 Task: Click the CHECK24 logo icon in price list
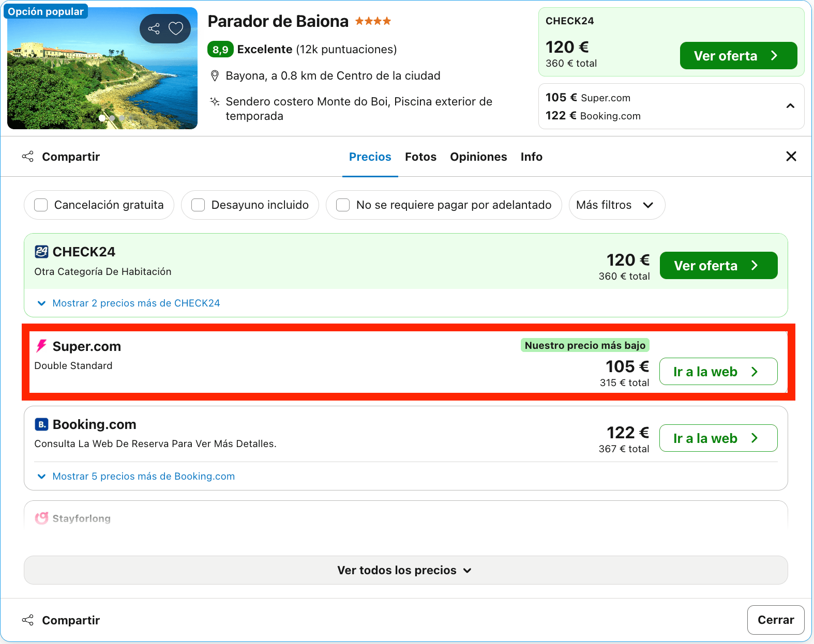click(x=41, y=252)
